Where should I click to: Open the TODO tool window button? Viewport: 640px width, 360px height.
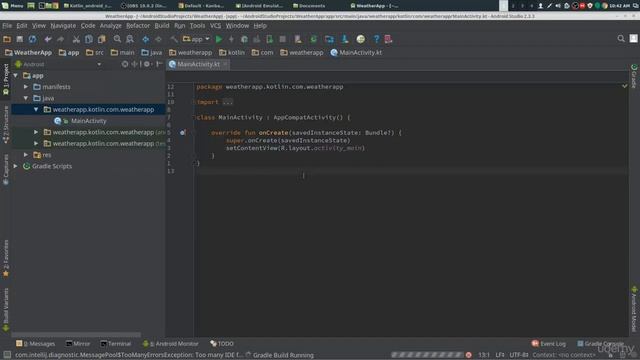point(222,344)
